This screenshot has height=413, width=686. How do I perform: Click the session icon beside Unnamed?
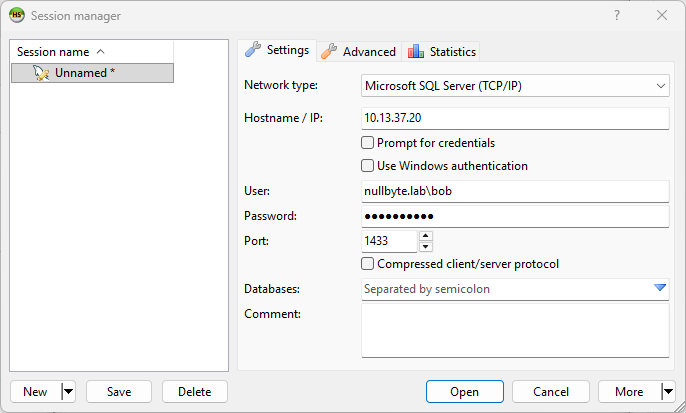click(41, 73)
